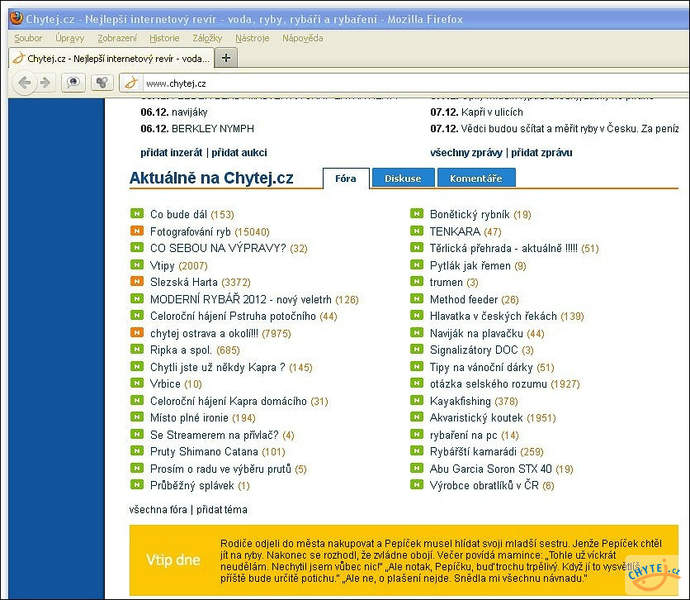The image size is (690, 600).
Task: Click green icon beside Průběžný splávek
Action: [x=137, y=485]
